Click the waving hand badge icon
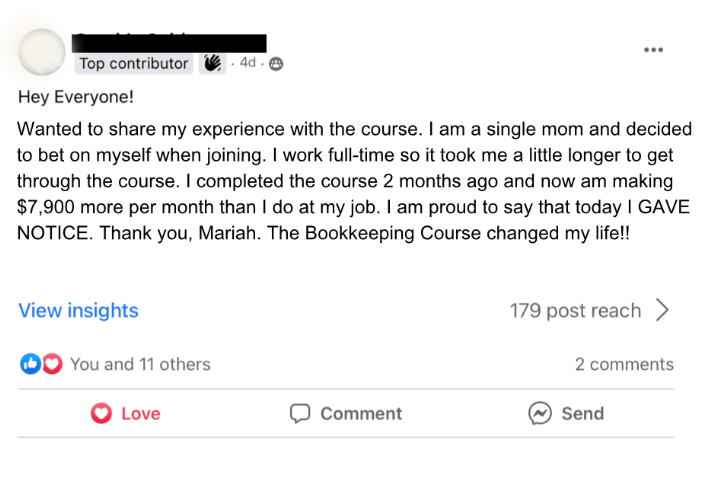Viewport: 714px width, 492px height. [213, 63]
